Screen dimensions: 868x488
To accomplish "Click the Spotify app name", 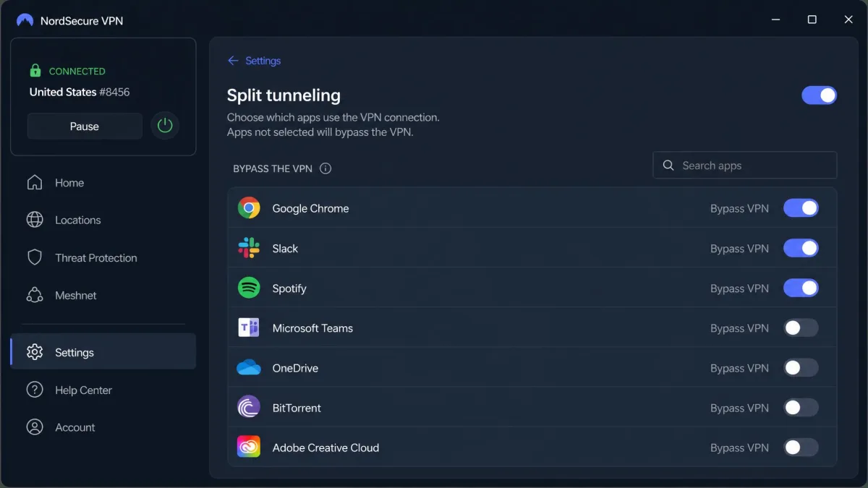I will click(289, 288).
